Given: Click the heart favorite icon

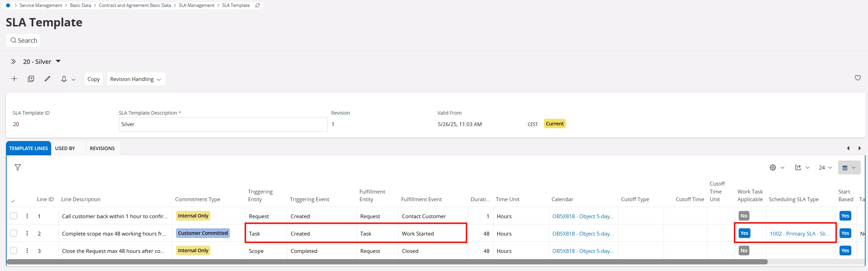Looking at the screenshot, I should tap(858, 78).
